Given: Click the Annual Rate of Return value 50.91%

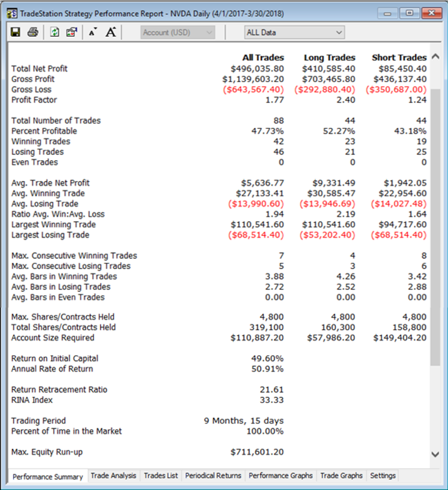Looking at the screenshot, I should [x=267, y=369].
